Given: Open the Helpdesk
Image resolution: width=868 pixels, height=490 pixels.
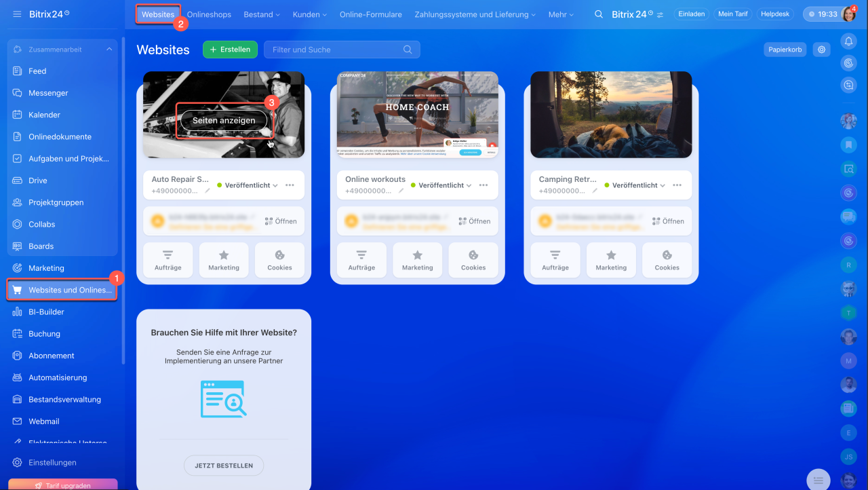Looking at the screenshot, I should (776, 14).
